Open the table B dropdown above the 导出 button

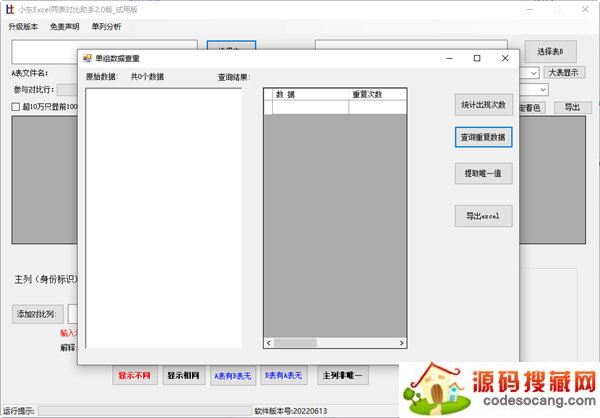pyautogui.click(x=543, y=90)
